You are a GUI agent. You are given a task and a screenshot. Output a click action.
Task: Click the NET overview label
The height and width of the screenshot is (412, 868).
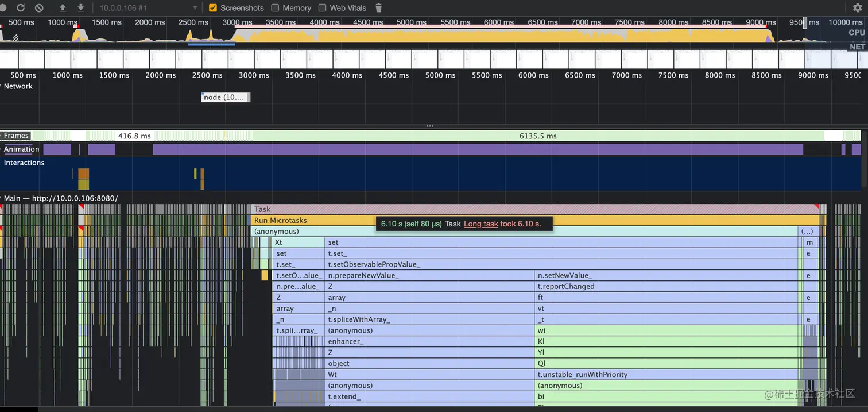click(x=857, y=47)
